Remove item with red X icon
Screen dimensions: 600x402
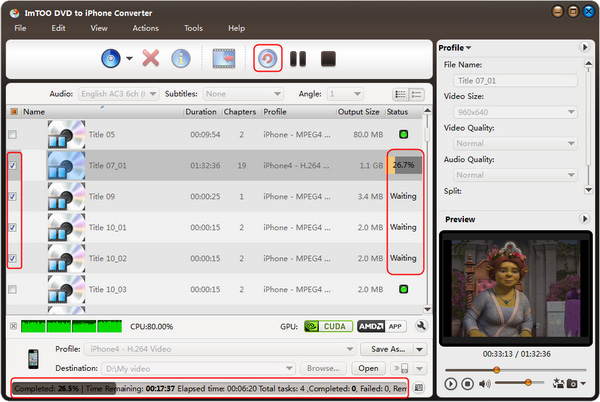point(151,59)
